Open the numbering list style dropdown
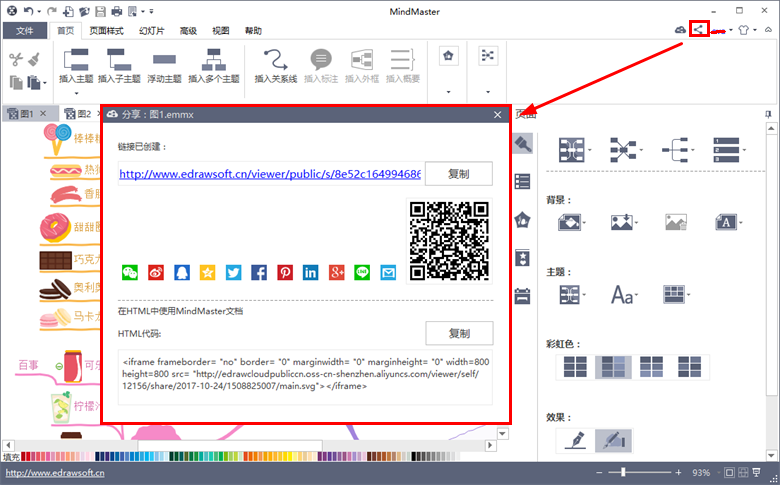The height and width of the screenshot is (485, 780). pyautogui.click(x=729, y=150)
